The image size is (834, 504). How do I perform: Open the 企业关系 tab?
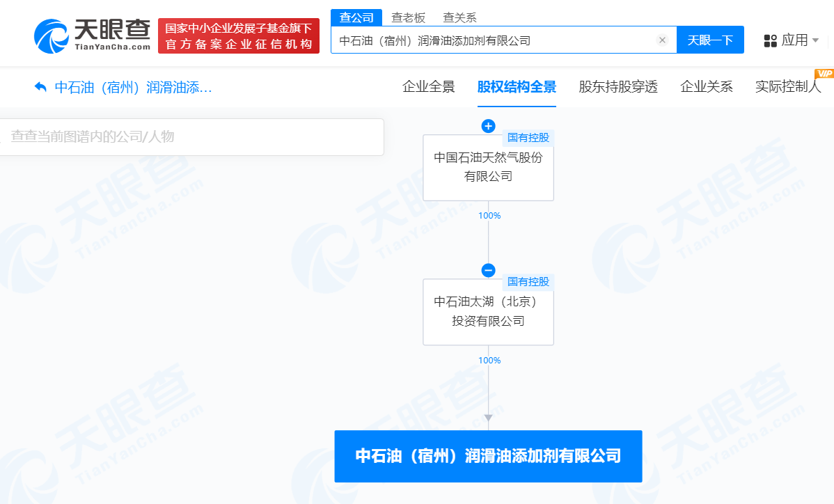click(707, 86)
